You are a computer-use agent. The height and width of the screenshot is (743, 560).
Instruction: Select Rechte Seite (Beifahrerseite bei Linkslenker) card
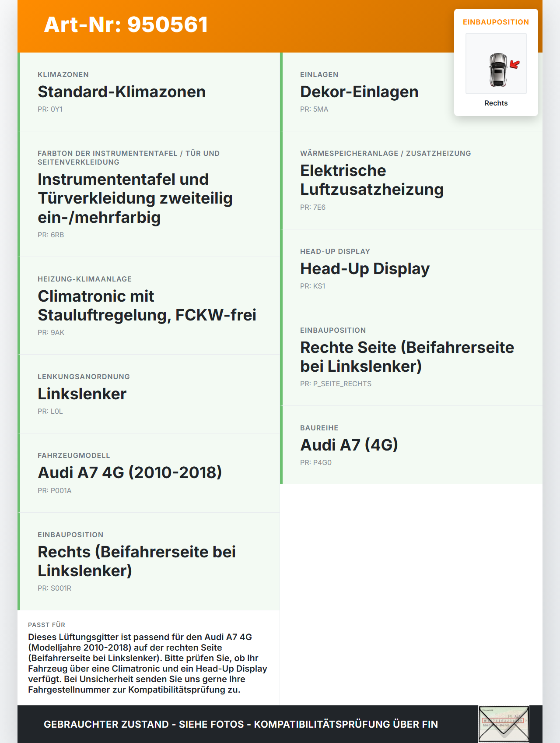(x=411, y=357)
